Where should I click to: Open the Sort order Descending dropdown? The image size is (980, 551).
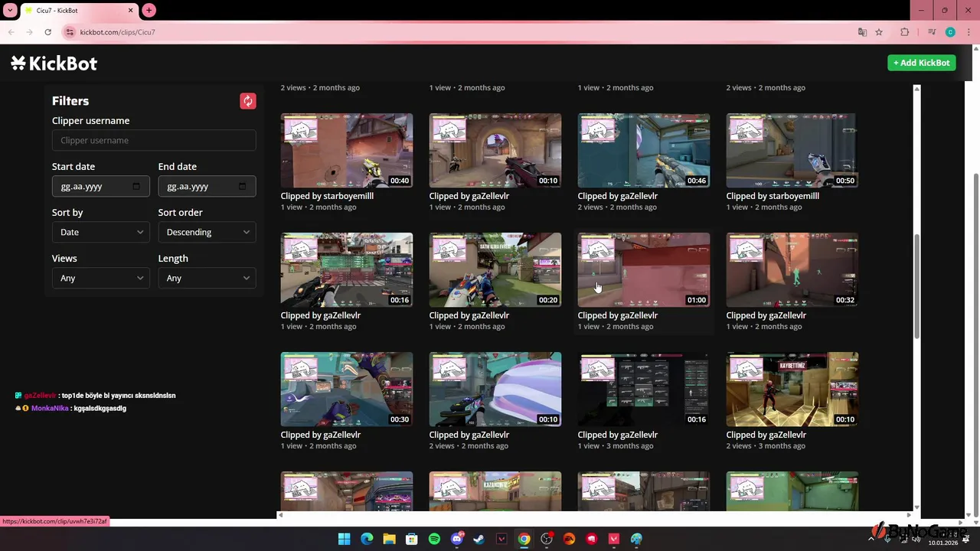[x=207, y=232]
